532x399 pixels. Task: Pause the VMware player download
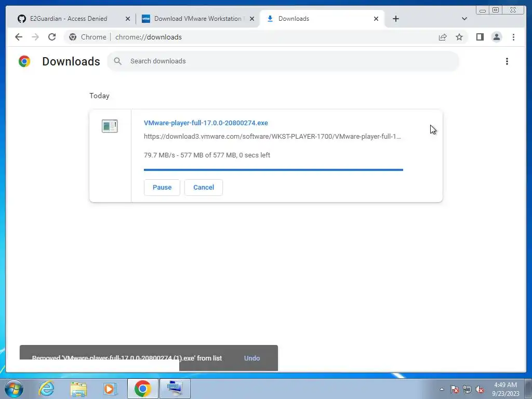[162, 187]
